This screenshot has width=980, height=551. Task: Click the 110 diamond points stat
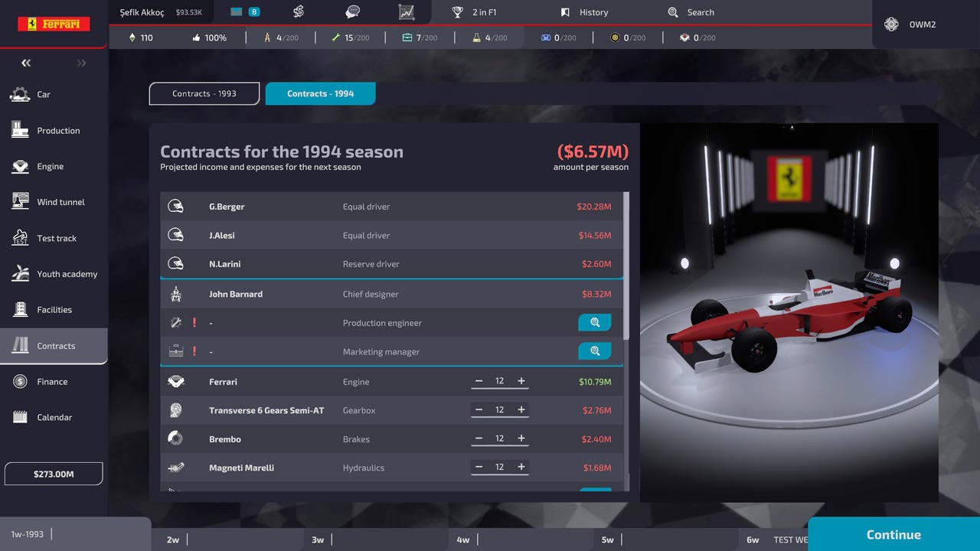[140, 37]
